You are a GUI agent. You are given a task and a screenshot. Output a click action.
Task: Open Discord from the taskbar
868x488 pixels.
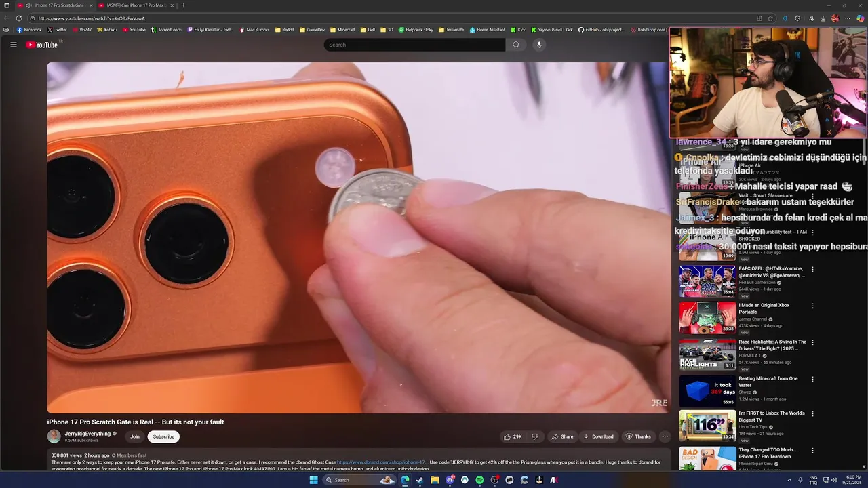point(450,480)
